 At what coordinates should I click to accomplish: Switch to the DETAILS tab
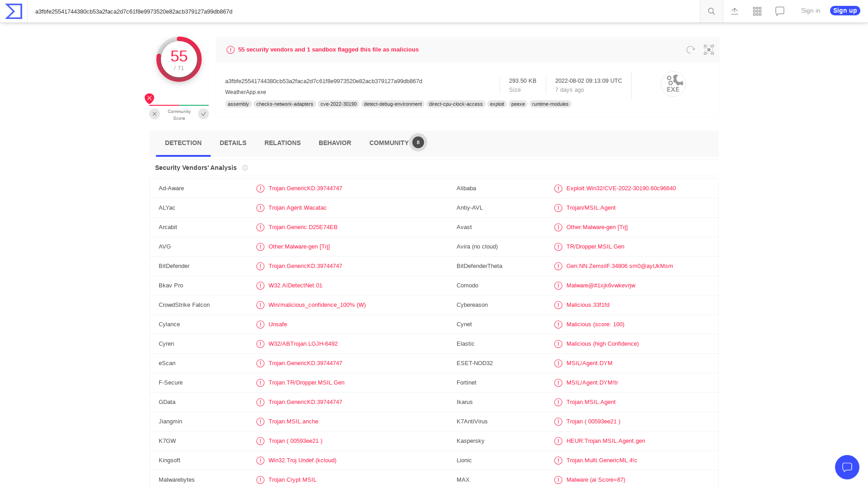[x=233, y=143]
